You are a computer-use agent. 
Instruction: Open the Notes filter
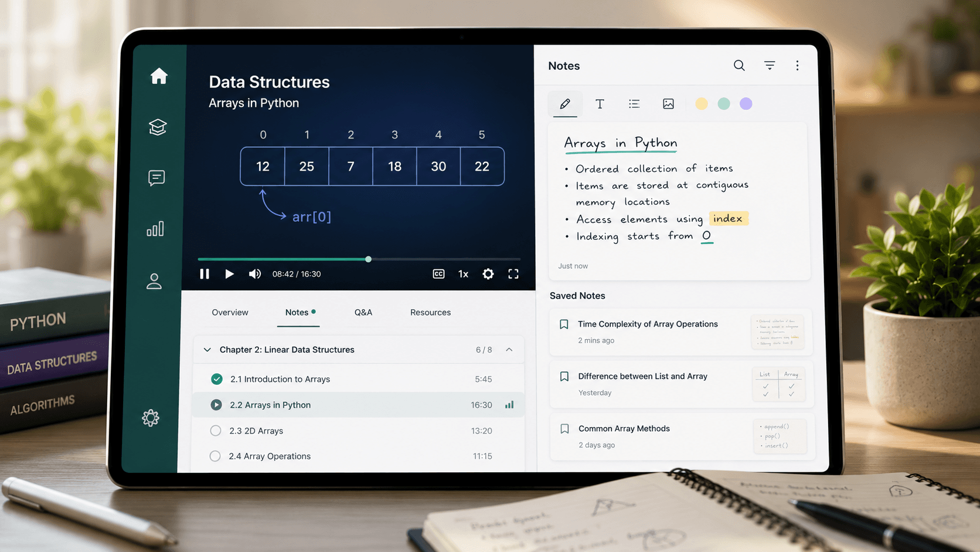click(770, 65)
